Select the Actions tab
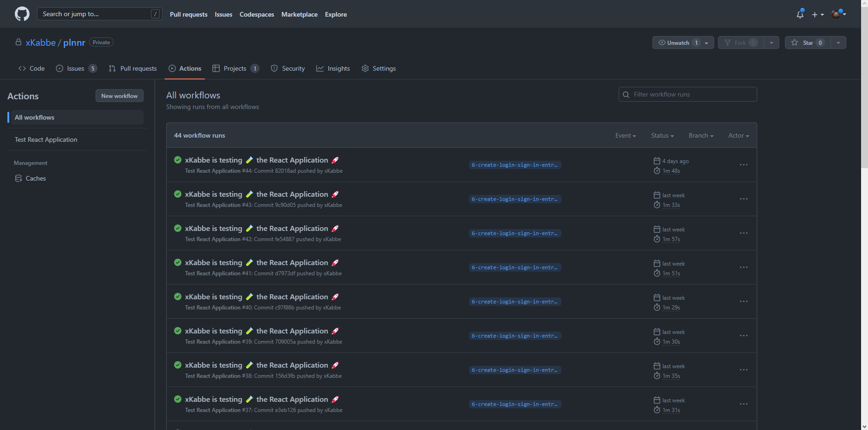Screen dimensions: 868x430 click(x=185, y=68)
